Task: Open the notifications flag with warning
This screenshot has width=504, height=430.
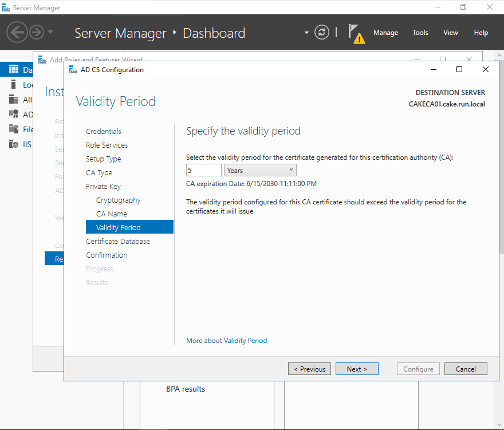Action: click(356, 33)
